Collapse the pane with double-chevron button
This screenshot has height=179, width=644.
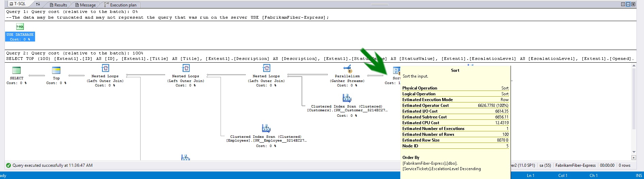pos(633,4)
